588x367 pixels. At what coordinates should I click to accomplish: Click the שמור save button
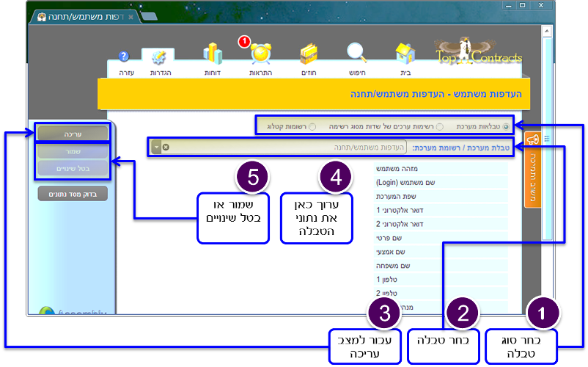click(x=73, y=151)
